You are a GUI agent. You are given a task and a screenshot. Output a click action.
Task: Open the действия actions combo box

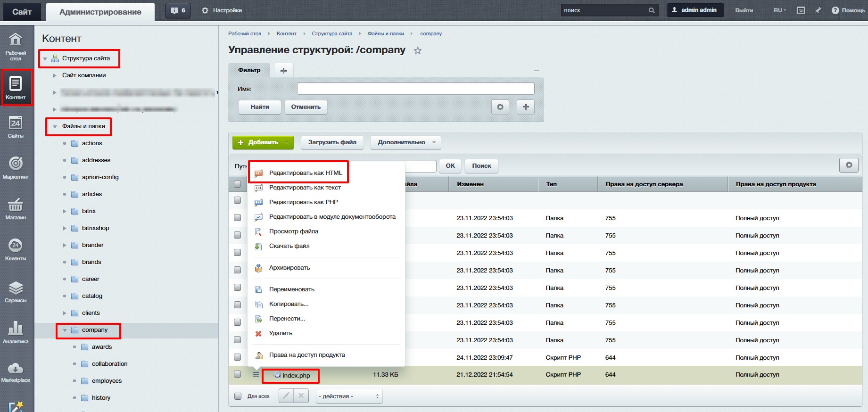348,396
